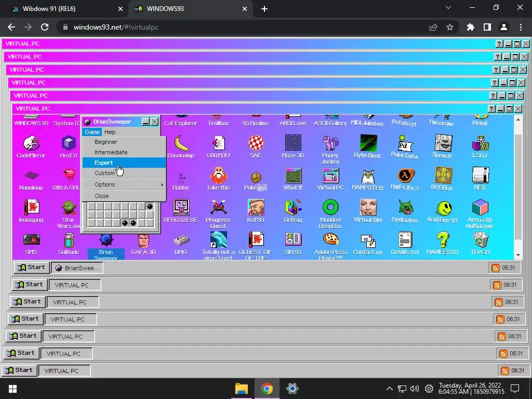Open the Virtual PC desktop icon
Viewport: 532px width, 399px height.
(330, 179)
